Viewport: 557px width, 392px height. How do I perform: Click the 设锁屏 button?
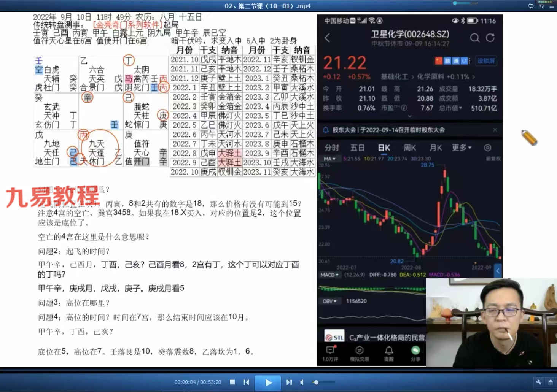pos(486,61)
